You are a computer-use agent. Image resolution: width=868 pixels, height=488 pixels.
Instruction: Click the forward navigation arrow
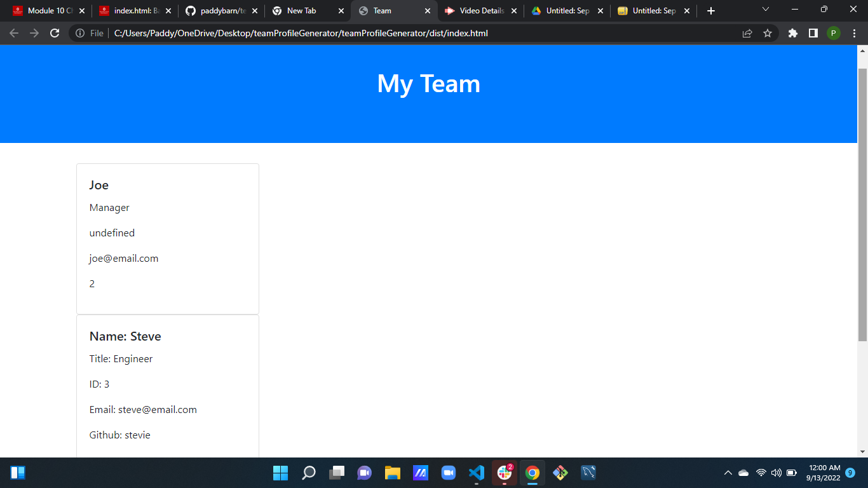pos(33,33)
